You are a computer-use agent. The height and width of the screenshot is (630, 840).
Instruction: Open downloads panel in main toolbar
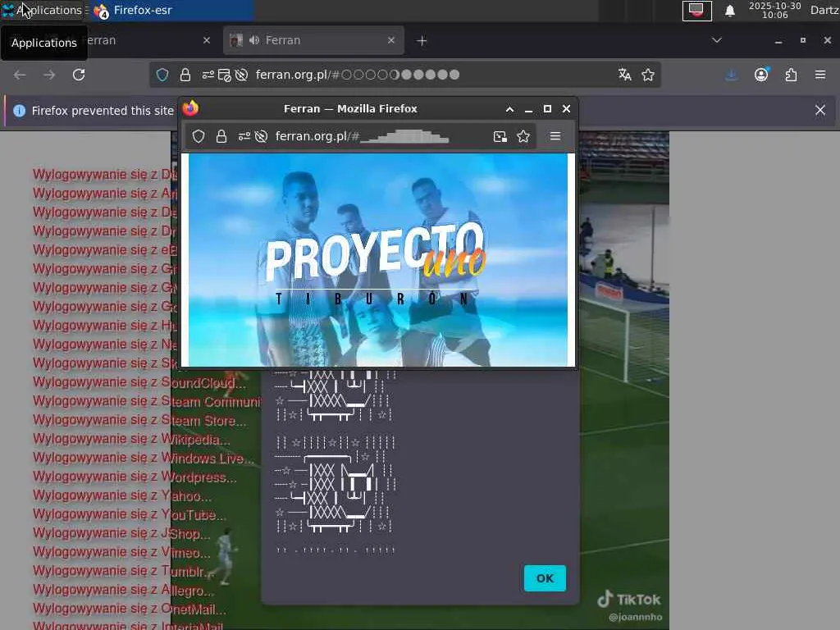[731, 75]
